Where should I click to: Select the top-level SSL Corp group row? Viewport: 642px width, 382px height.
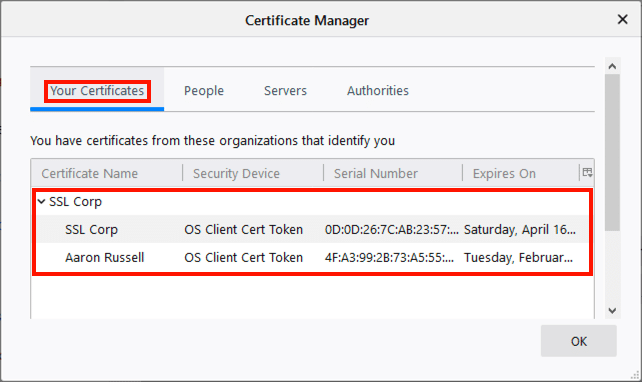312,201
